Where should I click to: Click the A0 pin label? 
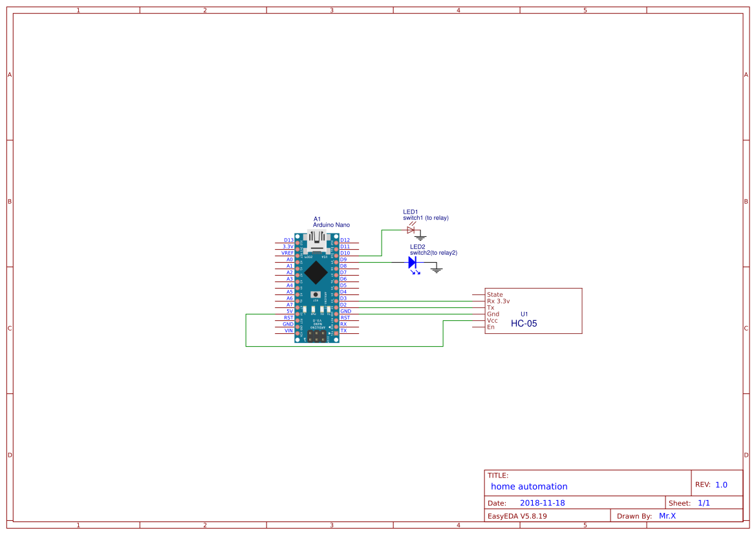[289, 259]
